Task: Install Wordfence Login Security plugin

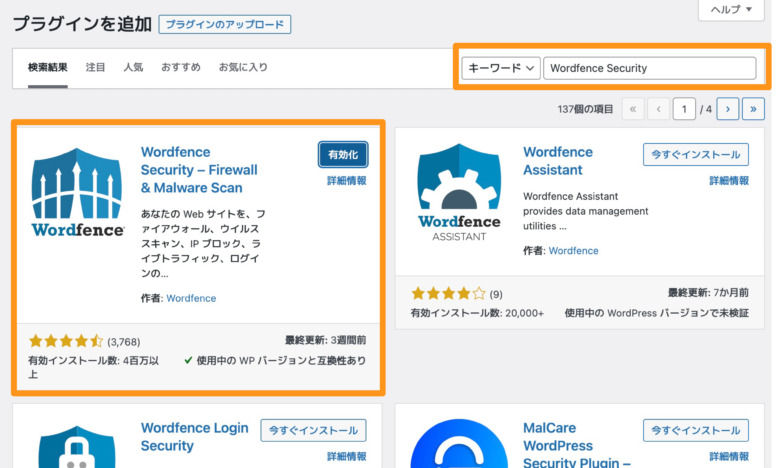Action: tap(313, 431)
